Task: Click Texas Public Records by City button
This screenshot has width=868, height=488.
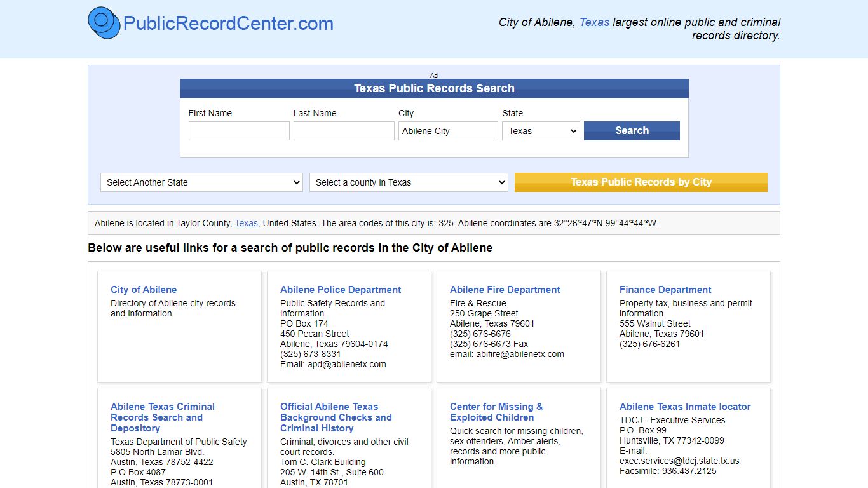Action: (641, 182)
